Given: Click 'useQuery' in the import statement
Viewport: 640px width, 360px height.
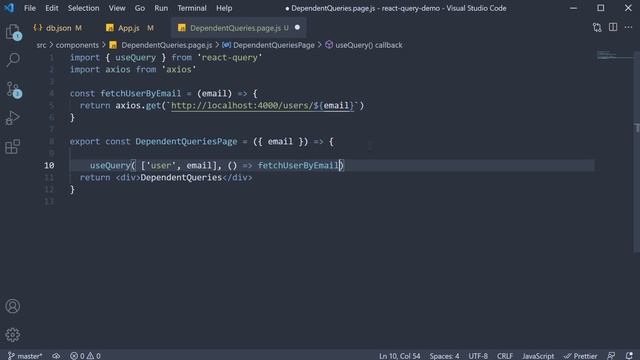Looking at the screenshot, I should pos(136,58).
